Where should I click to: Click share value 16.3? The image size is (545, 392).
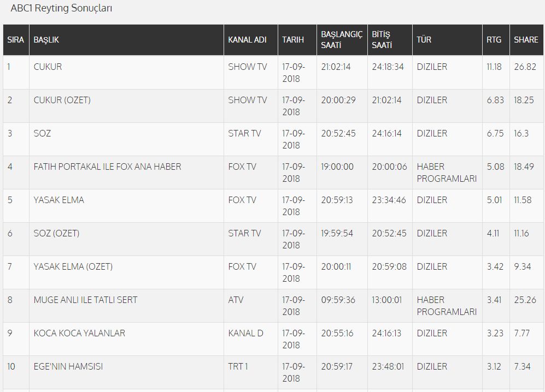pyautogui.click(x=521, y=133)
